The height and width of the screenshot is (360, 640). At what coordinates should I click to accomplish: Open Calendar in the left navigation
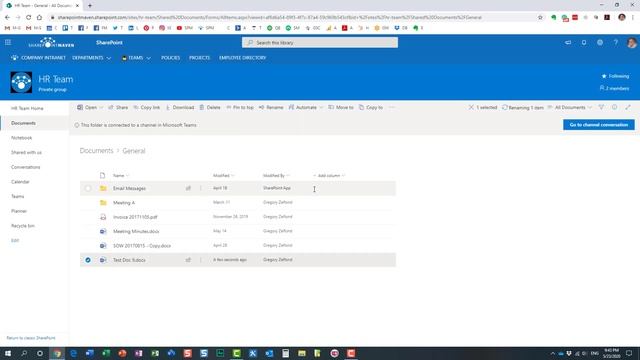pyautogui.click(x=20, y=182)
